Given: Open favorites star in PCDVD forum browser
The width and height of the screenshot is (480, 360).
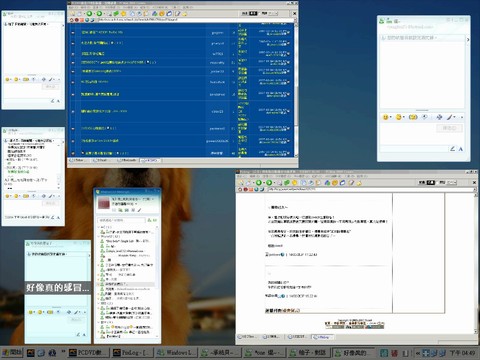Looking at the screenshot, I should click(x=124, y=14).
